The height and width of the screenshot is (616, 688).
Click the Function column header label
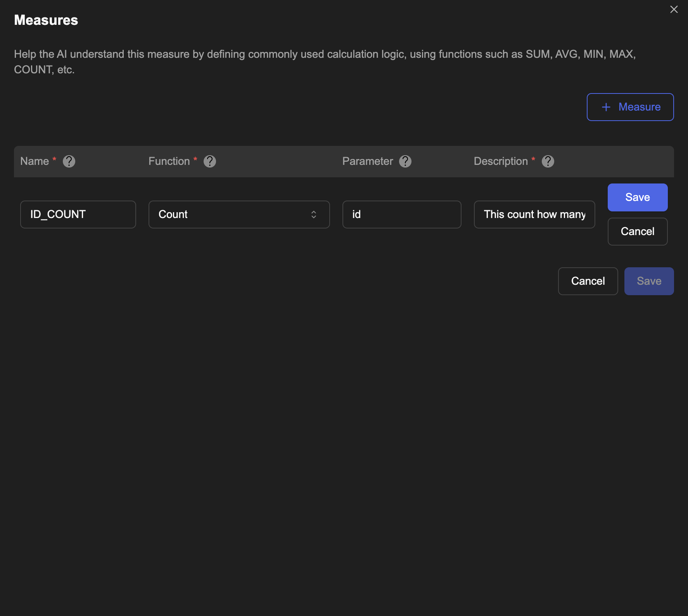pyautogui.click(x=169, y=161)
